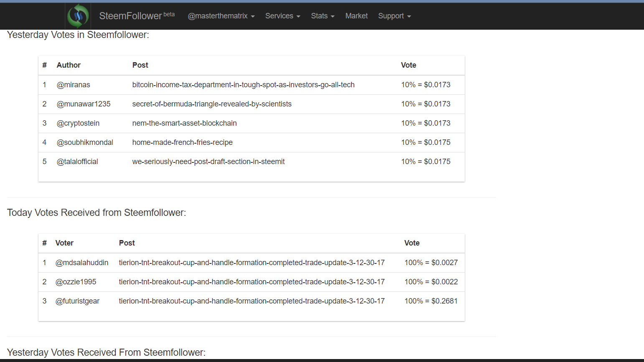Click voter @ozzie1995
644x362 pixels.
pyautogui.click(x=76, y=282)
